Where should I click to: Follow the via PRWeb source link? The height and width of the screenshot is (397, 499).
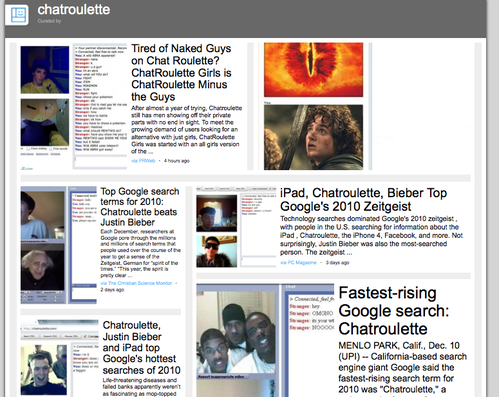click(x=143, y=161)
